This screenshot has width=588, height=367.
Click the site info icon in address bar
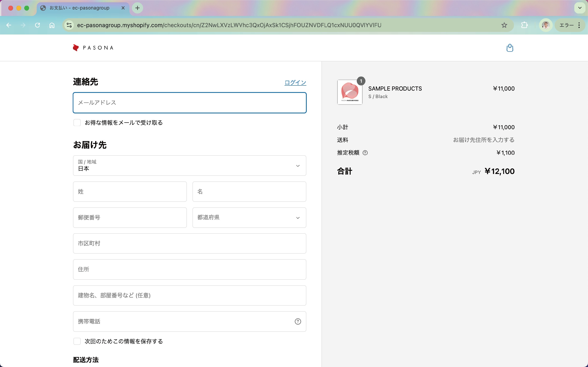pos(69,25)
